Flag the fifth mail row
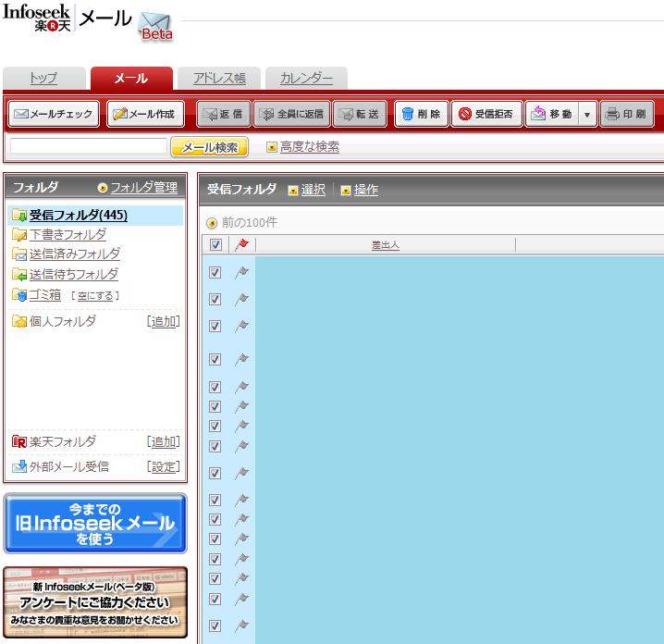Image resolution: width=664 pixels, height=644 pixels. (x=242, y=387)
